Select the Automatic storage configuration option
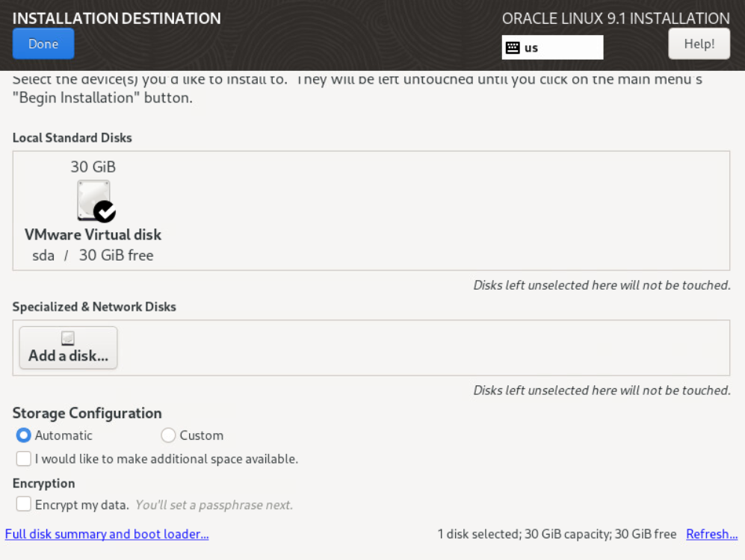This screenshot has width=745, height=560. pyautogui.click(x=24, y=435)
